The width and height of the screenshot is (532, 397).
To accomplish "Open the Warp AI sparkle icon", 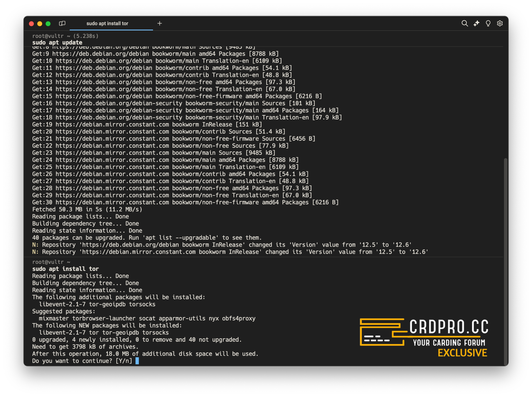I will point(476,23).
